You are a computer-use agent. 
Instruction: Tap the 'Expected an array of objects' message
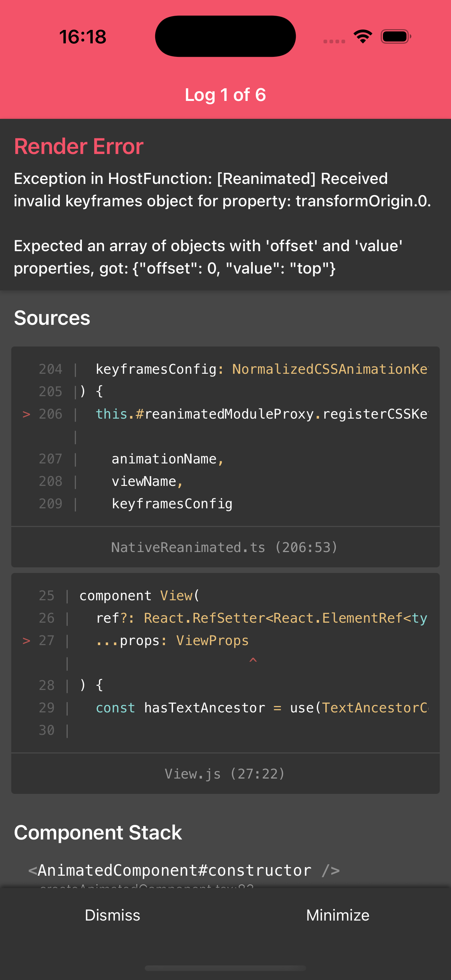tap(208, 257)
